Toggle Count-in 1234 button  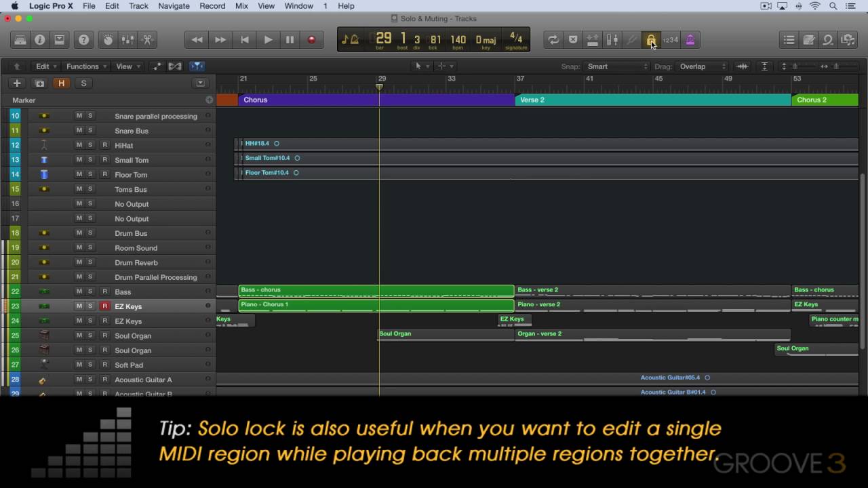(x=671, y=40)
